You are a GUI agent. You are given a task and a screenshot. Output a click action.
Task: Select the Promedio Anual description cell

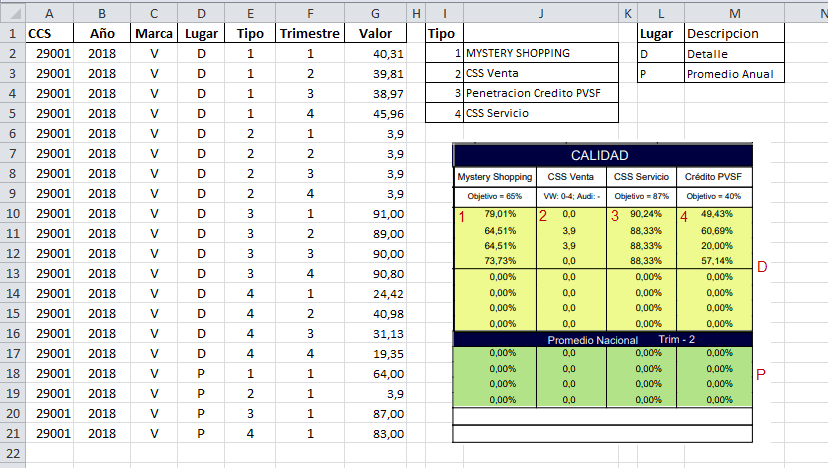(734, 73)
